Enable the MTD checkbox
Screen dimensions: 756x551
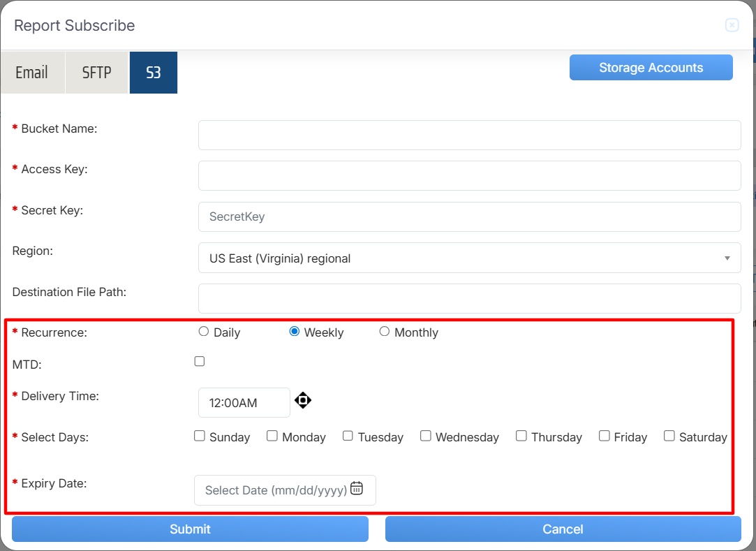(200, 361)
